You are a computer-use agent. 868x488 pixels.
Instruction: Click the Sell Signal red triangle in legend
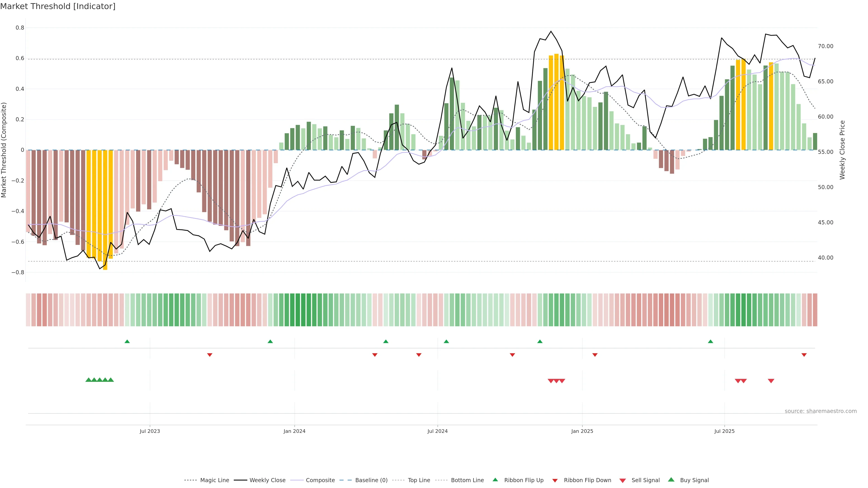pos(622,481)
